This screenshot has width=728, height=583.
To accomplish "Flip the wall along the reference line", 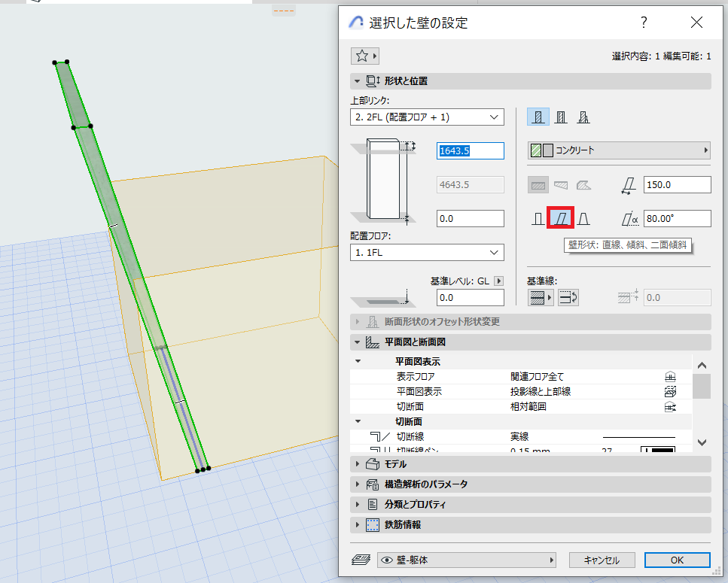I will 568,298.
